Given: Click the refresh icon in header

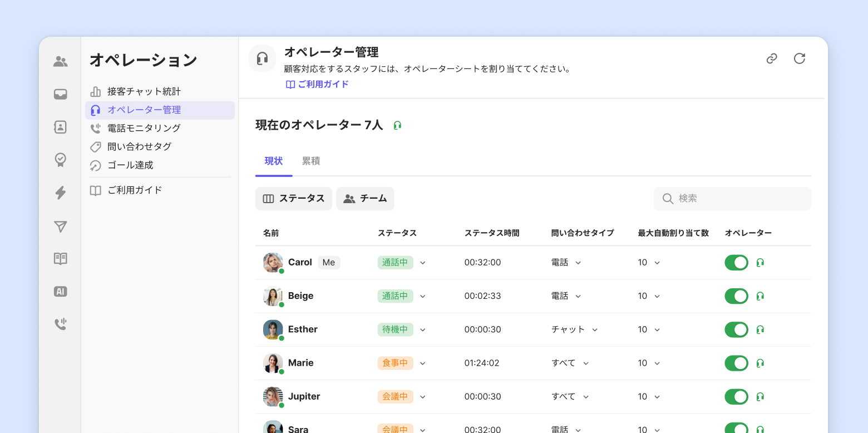Looking at the screenshot, I should pyautogui.click(x=799, y=58).
